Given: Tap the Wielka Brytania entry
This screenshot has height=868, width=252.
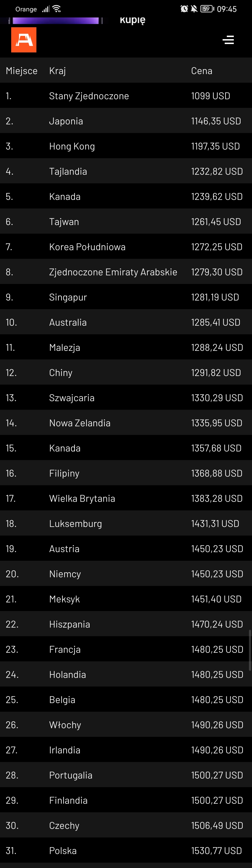Looking at the screenshot, I should coord(82,498).
